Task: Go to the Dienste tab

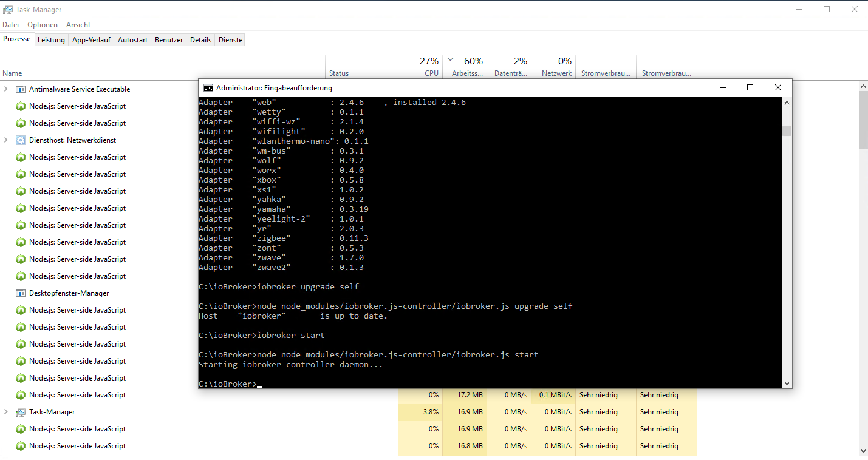Action: pyautogui.click(x=231, y=40)
